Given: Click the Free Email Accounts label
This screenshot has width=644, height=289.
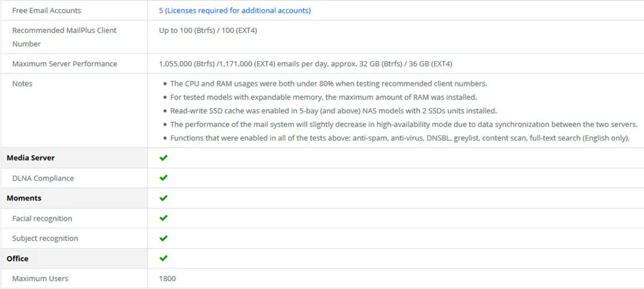Looking at the screenshot, I should 47,11.
